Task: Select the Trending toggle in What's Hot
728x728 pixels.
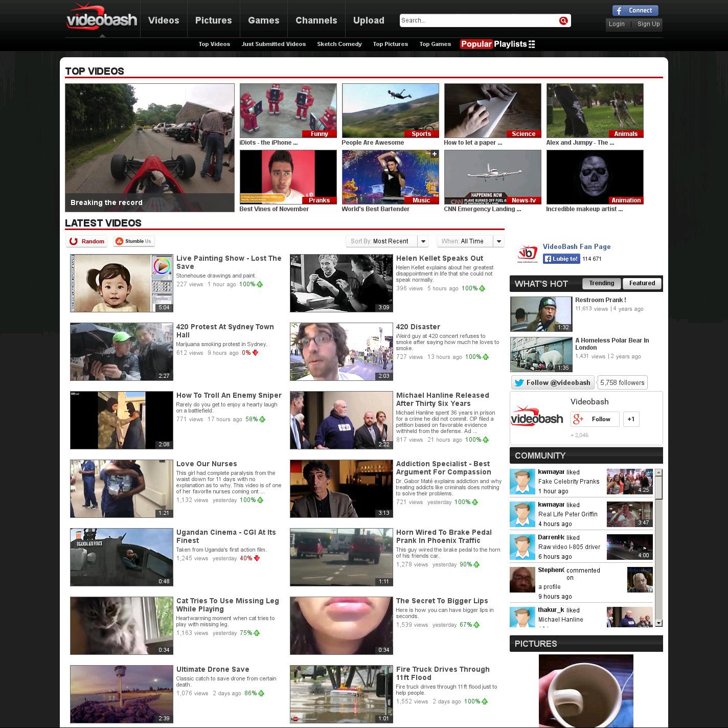Action: pos(601,283)
